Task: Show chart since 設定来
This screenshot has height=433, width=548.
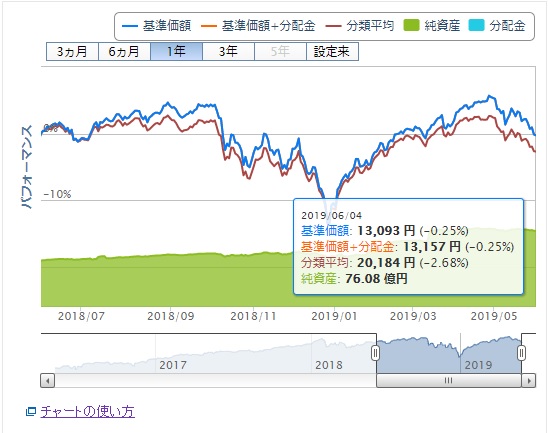Action: [332, 52]
